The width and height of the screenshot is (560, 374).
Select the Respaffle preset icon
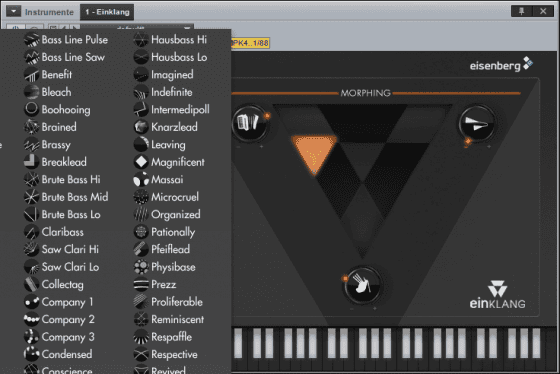click(x=141, y=337)
